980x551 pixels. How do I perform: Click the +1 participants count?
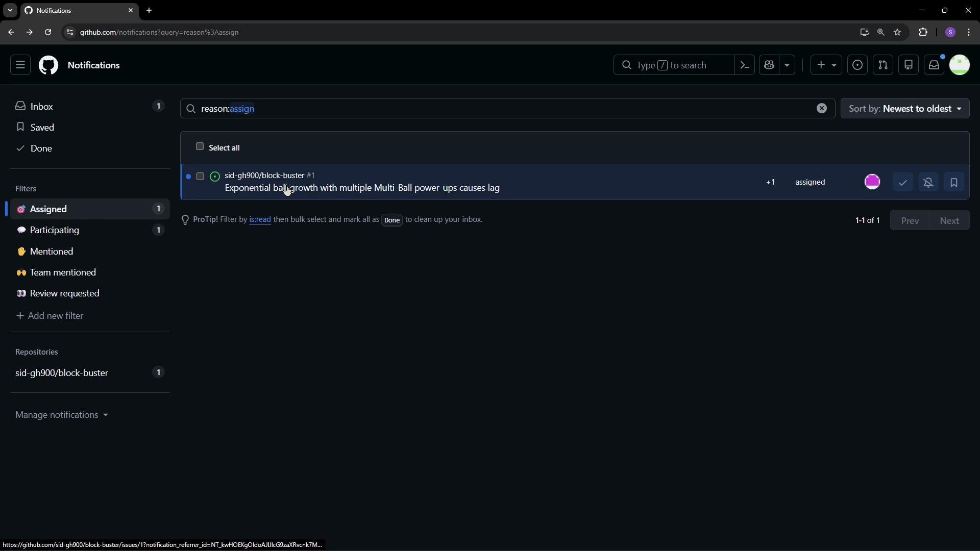[770, 182]
